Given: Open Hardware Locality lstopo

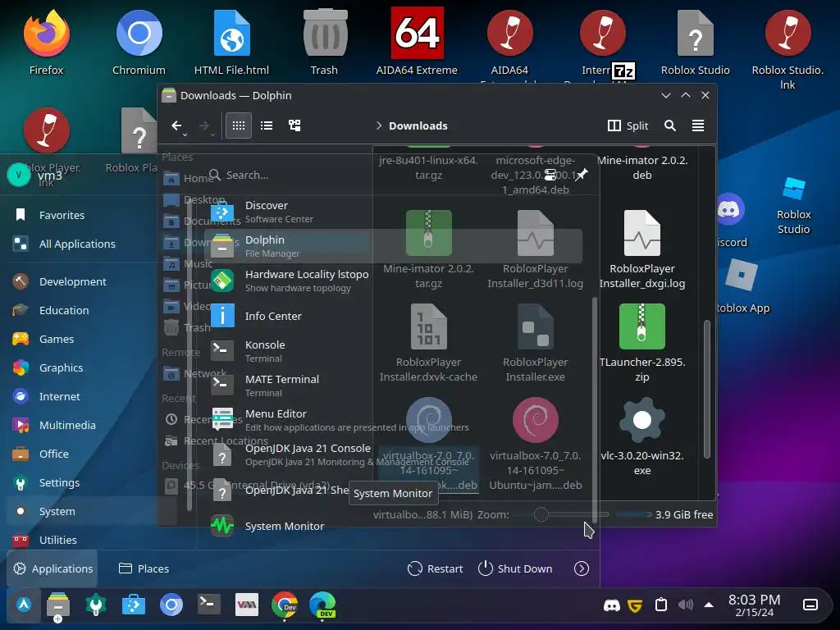Looking at the screenshot, I should coord(394,281).
